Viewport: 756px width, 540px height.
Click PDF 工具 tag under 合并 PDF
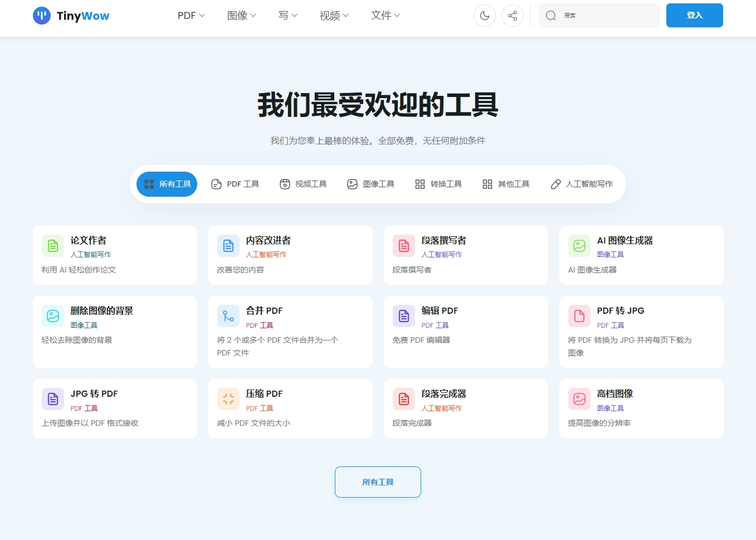(x=260, y=325)
